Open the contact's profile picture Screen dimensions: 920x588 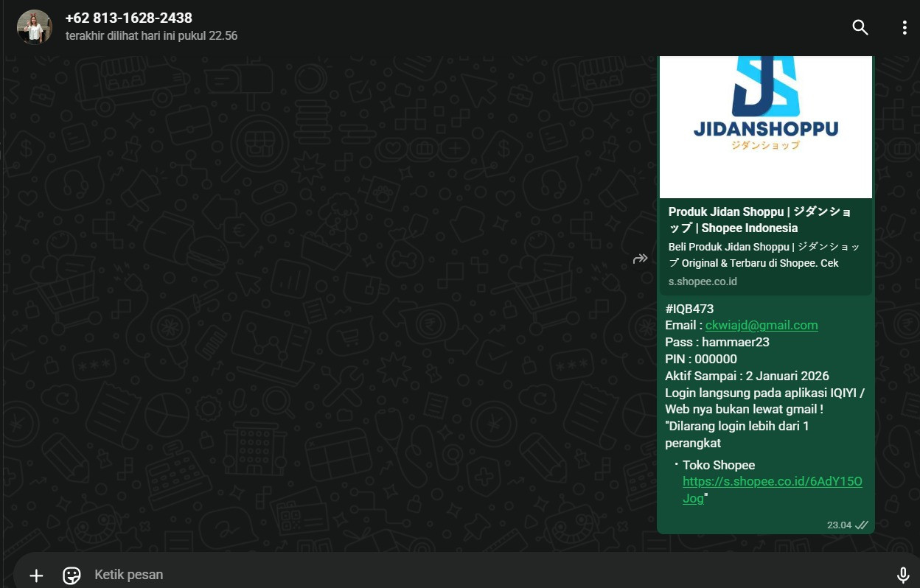[x=35, y=27]
